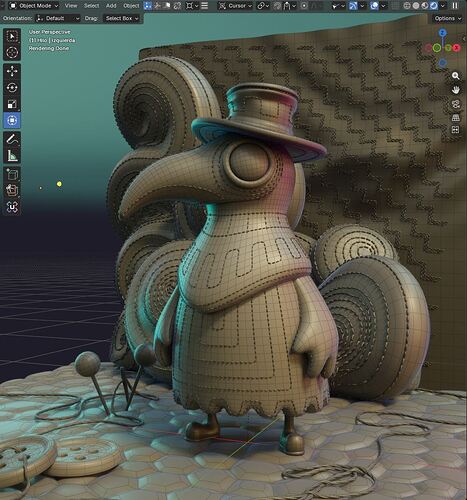Open the overlays dropdown arrow
467x500 pixels.
pos(383,6)
